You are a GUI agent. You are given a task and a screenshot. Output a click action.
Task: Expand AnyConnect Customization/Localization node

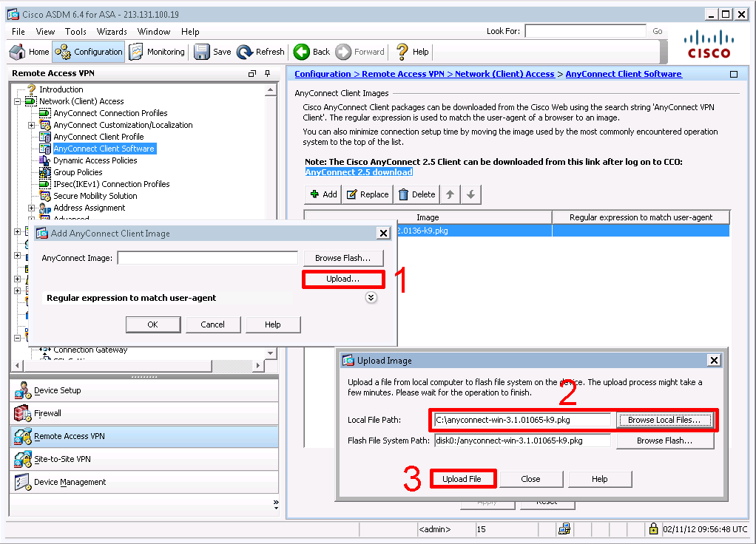click(x=32, y=125)
